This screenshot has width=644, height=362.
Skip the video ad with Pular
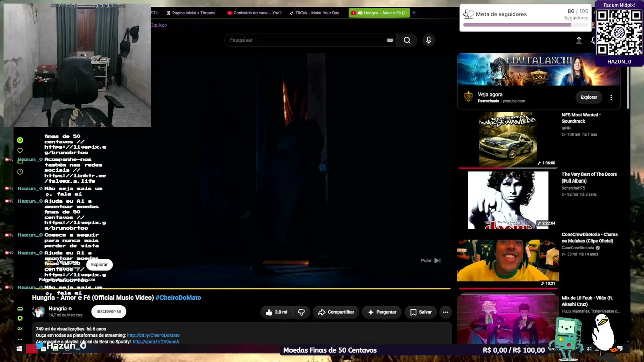431,261
